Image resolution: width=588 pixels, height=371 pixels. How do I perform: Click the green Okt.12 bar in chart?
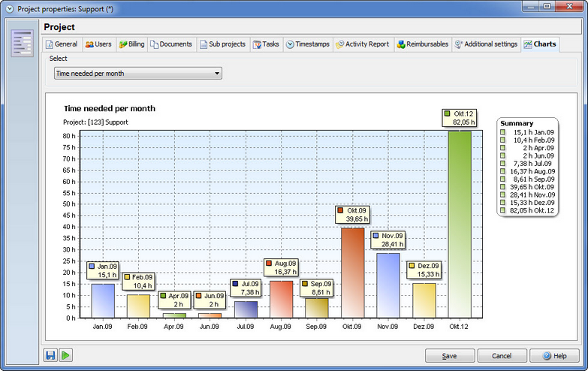click(460, 225)
